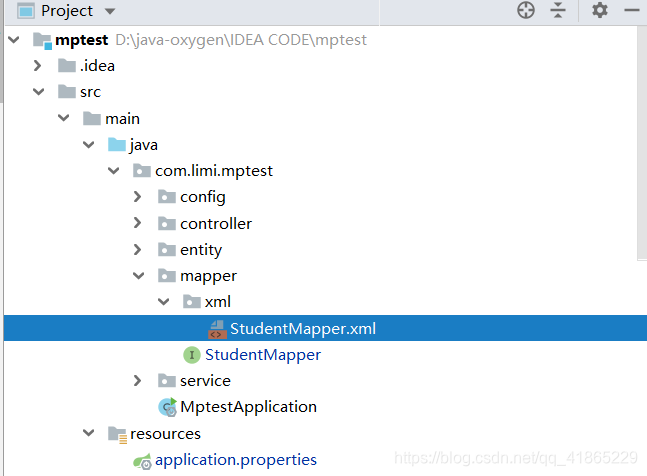
Task: Open Project panel settings gear
Action: point(600,10)
